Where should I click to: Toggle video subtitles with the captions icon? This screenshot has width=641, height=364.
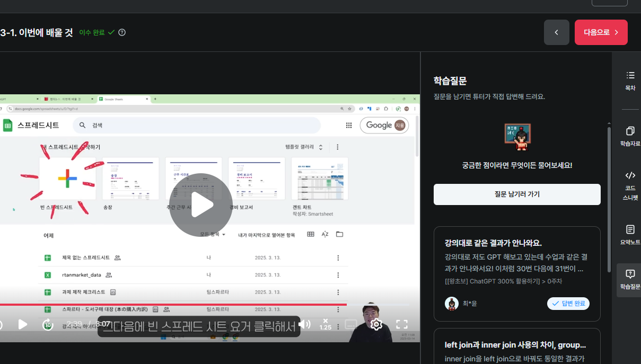351,324
